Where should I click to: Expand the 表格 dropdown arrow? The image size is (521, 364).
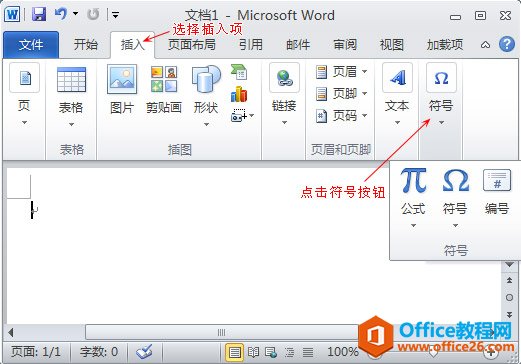tap(71, 125)
